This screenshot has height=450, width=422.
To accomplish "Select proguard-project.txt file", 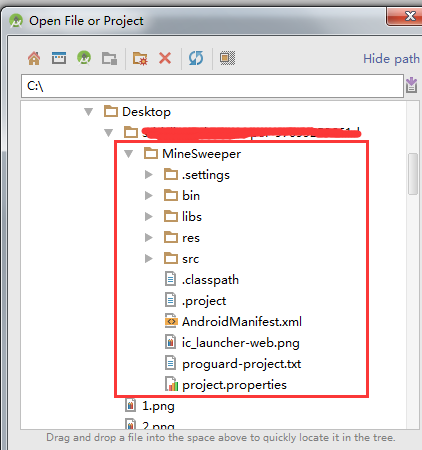I will pyautogui.click(x=242, y=364).
